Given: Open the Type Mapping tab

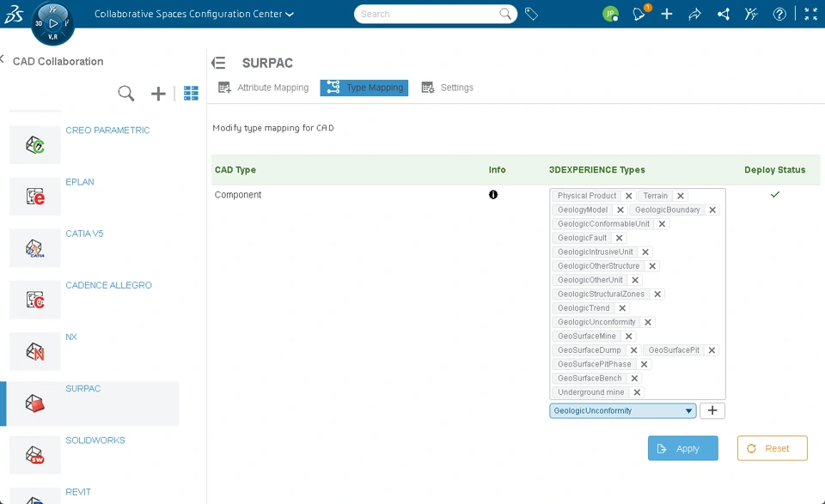Looking at the screenshot, I should (x=364, y=88).
